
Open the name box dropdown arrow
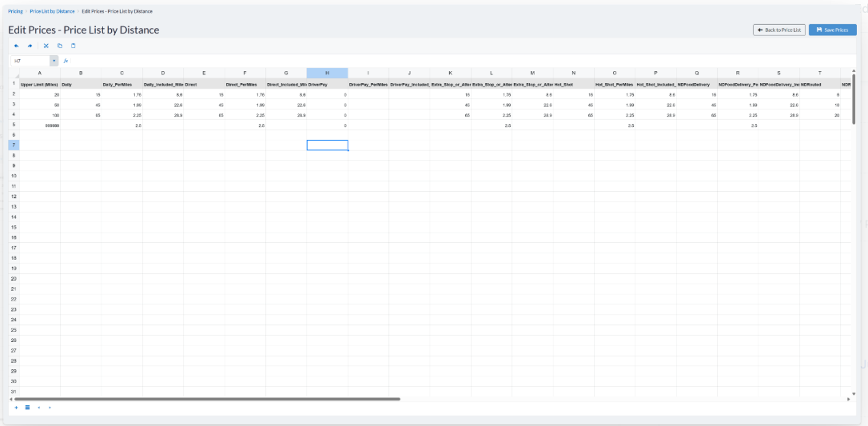[x=54, y=61]
